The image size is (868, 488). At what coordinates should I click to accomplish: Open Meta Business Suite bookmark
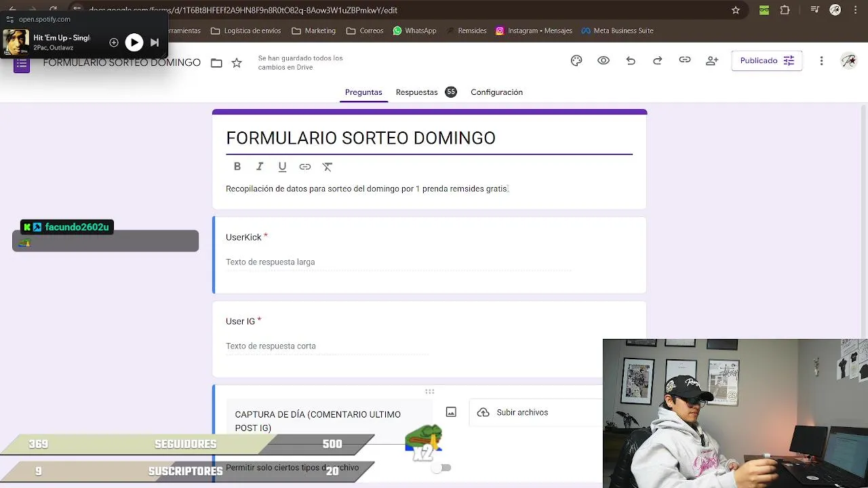click(x=617, y=30)
